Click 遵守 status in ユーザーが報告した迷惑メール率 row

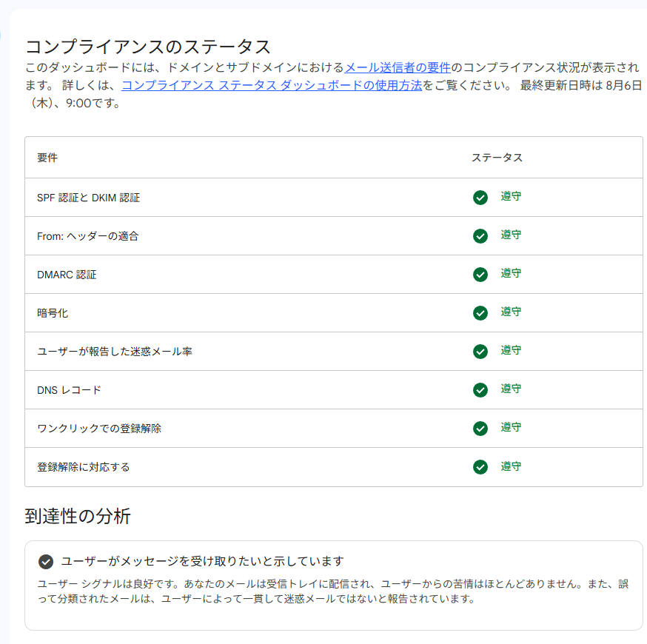(511, 350)
